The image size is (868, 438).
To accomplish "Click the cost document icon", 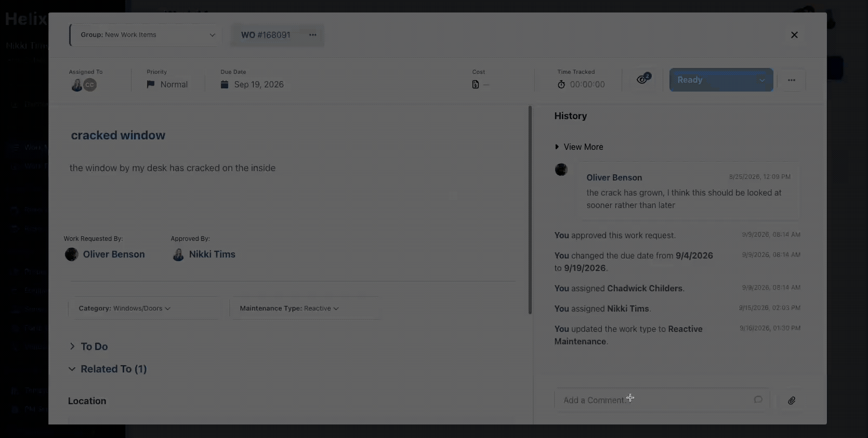I will pos(476,84).
